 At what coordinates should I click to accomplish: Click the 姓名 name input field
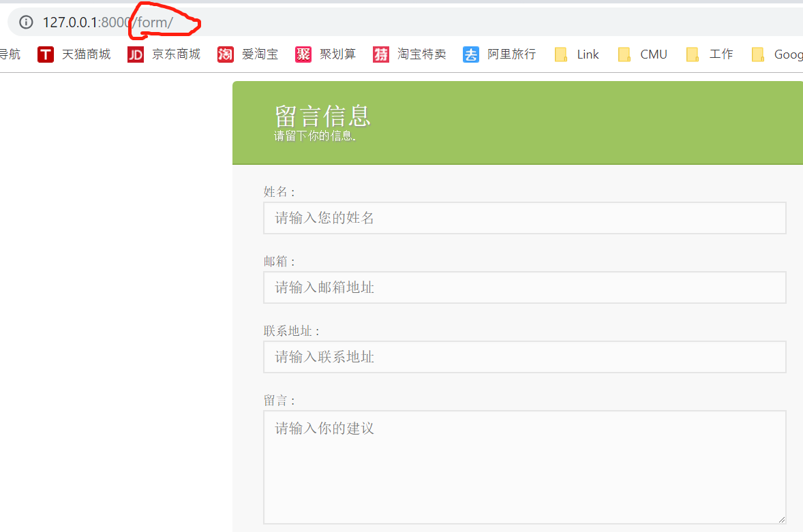coord(525,218)
